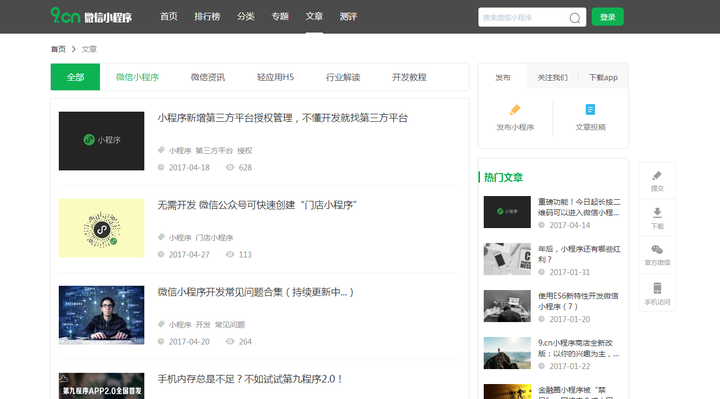Select the 关注我们 tab

pyautogui.click(x=552, y=77)
